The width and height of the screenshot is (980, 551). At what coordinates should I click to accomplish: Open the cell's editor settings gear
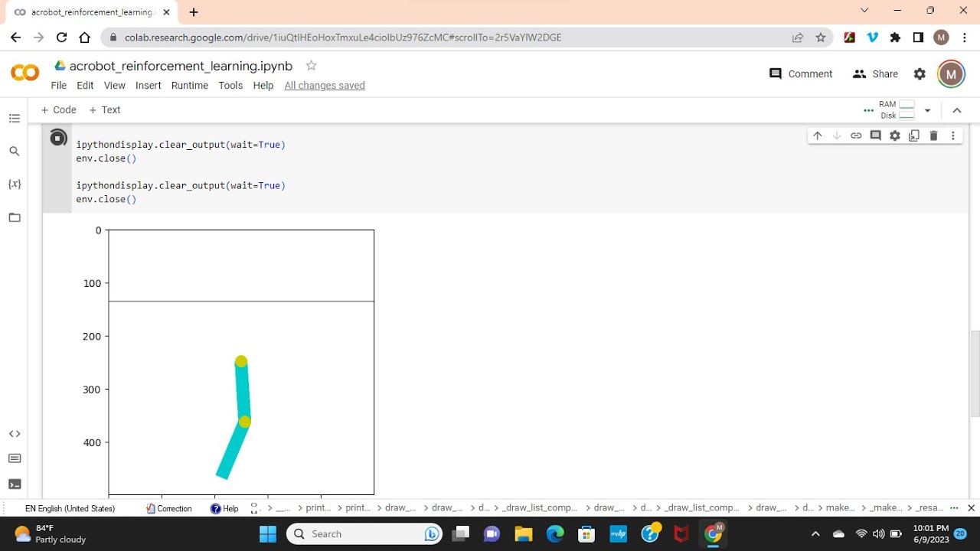[x=895, y=135]
